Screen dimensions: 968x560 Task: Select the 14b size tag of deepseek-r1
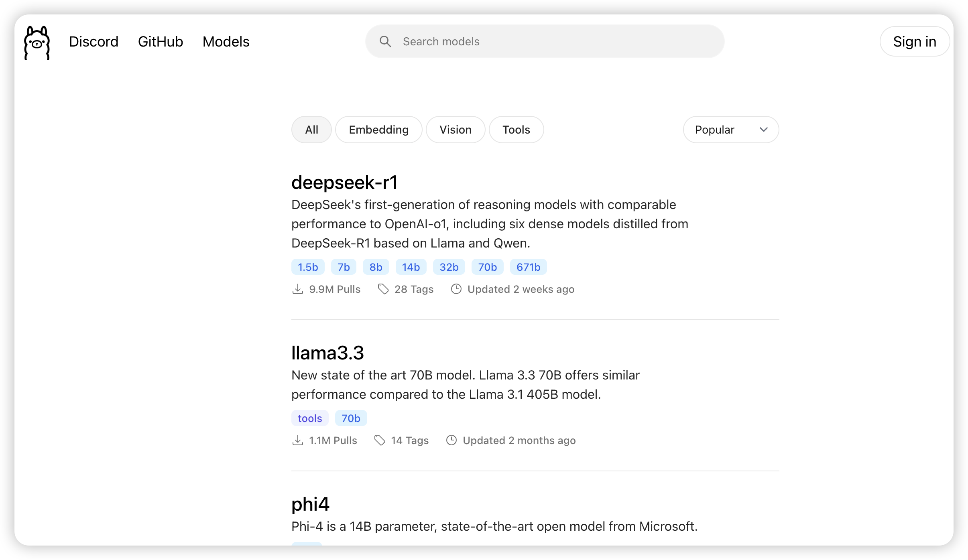pyautogui.click(x=411, y=267)
